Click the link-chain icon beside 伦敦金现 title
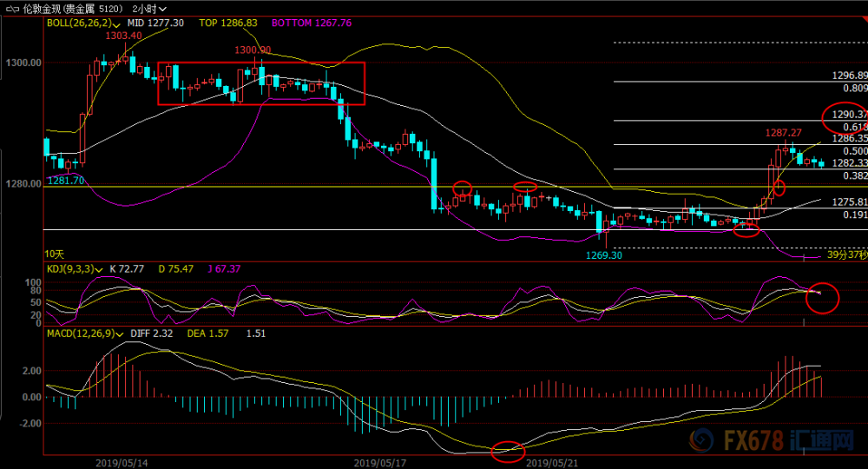This screenshot has height=469, width=868. [x=13, y=9]
